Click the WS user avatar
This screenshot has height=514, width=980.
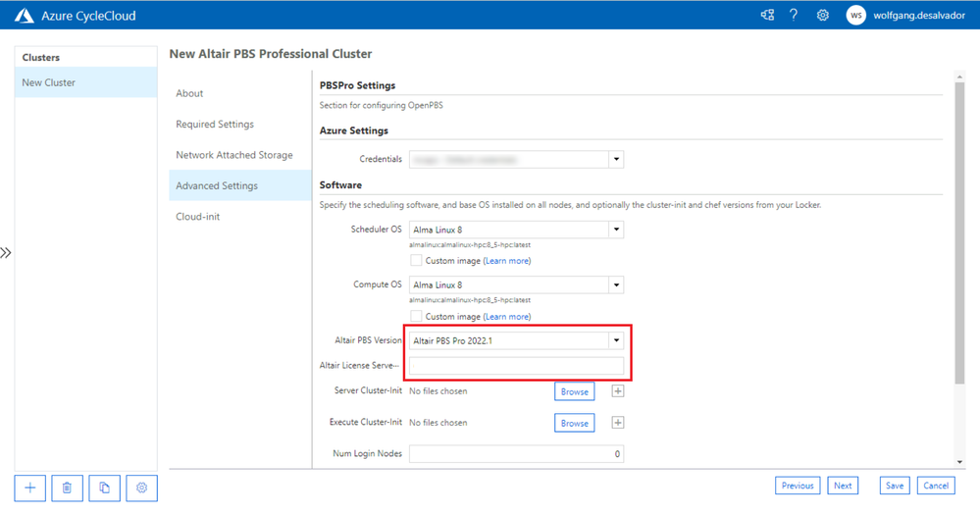click(x=855, y=15)
